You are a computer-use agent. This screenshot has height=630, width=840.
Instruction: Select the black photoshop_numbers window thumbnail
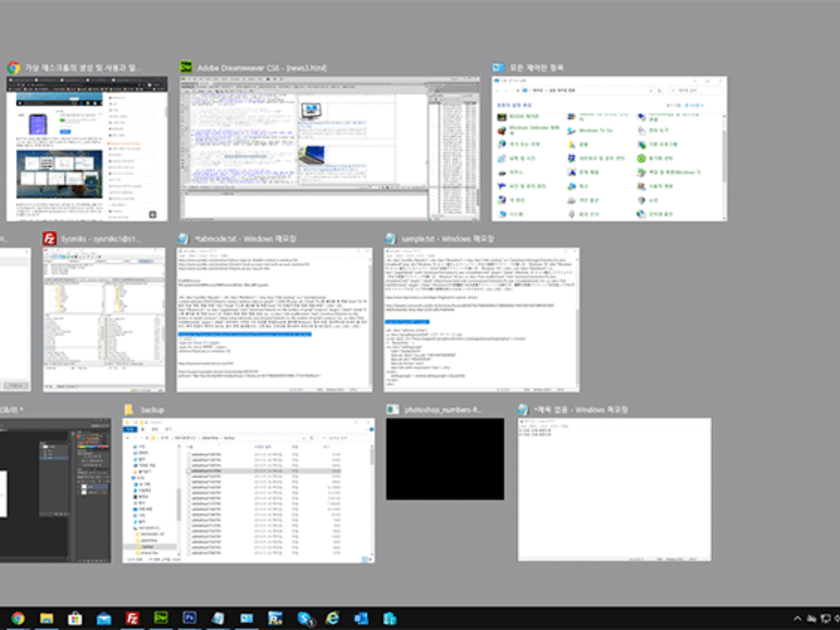pyautogui.click(x=445, y=459)
